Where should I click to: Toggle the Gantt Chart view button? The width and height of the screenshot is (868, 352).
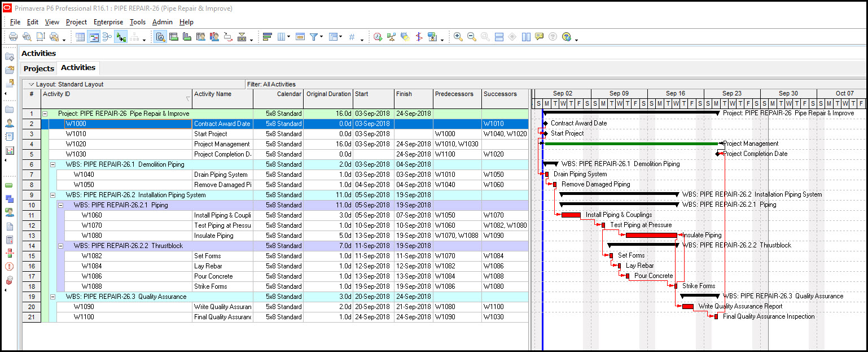pos(94,37)
